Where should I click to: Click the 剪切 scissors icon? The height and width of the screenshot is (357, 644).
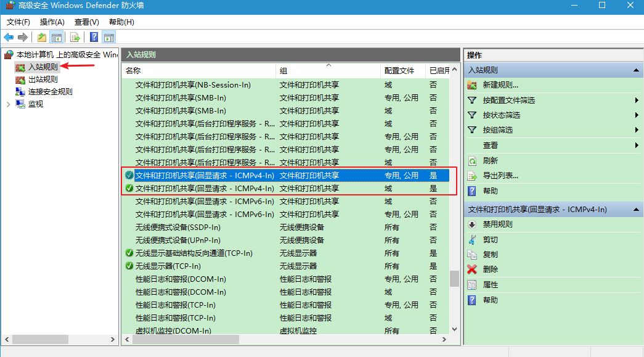click(x=472, y=239)
